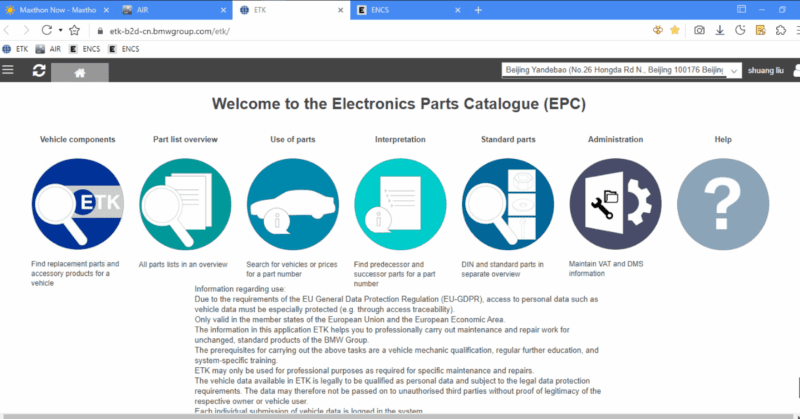Toggle night mode moon icon
This screenshot has width=800, height=419.
tap(740, 30)
